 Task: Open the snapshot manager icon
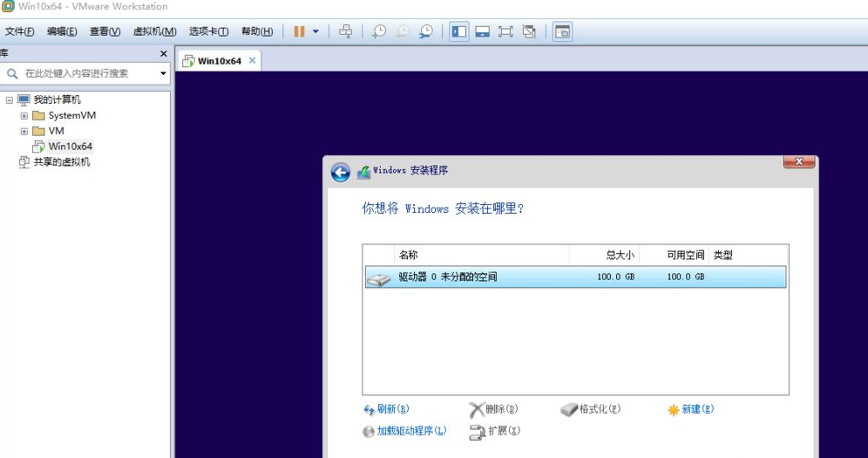426,31
